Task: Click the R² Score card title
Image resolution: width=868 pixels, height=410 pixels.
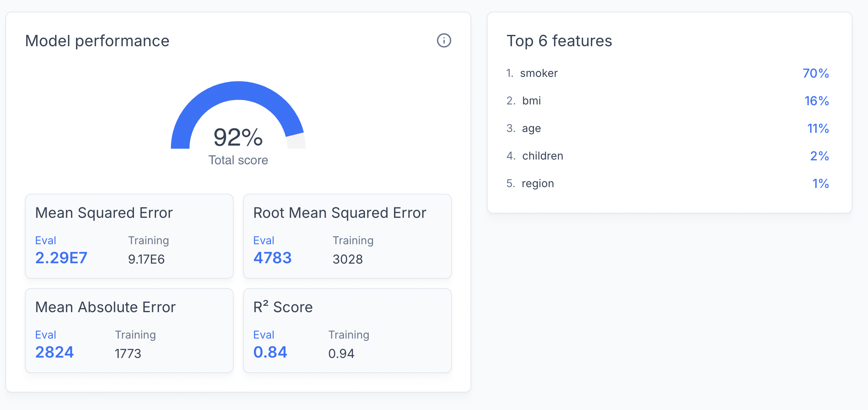Action: pyautogui.click(x=283, y=307)
